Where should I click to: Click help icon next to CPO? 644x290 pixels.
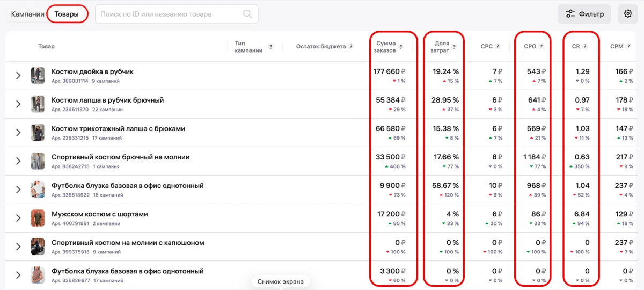click(x=541, y=47)
